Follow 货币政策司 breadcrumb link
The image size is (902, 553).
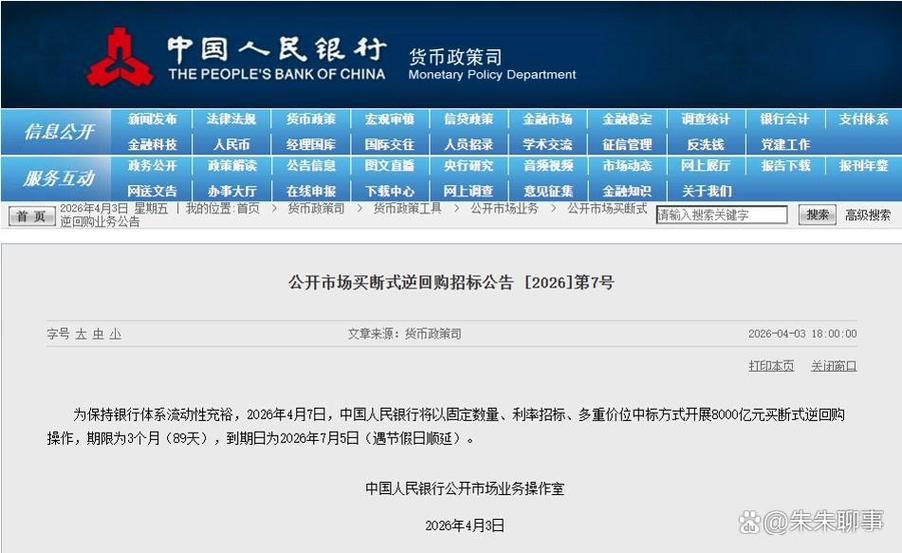tap(316, 208)
